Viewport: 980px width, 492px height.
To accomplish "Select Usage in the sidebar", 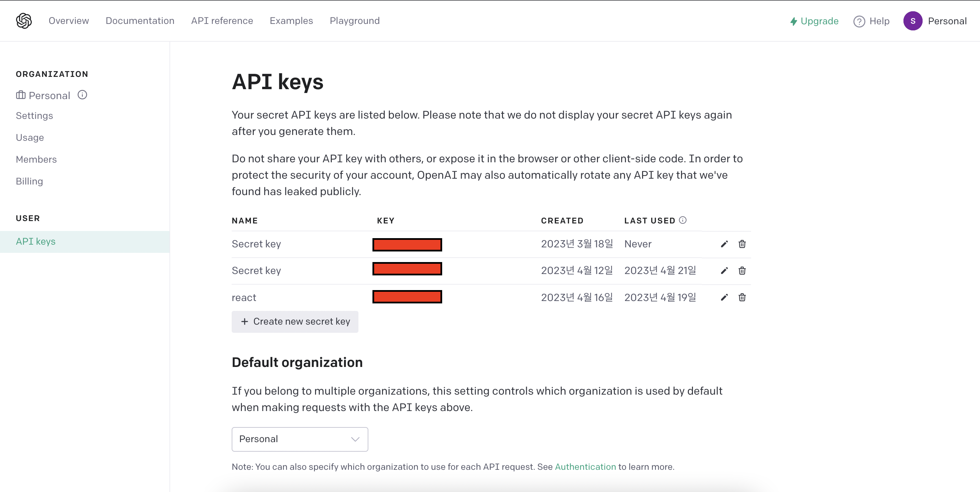I will 30,137.
